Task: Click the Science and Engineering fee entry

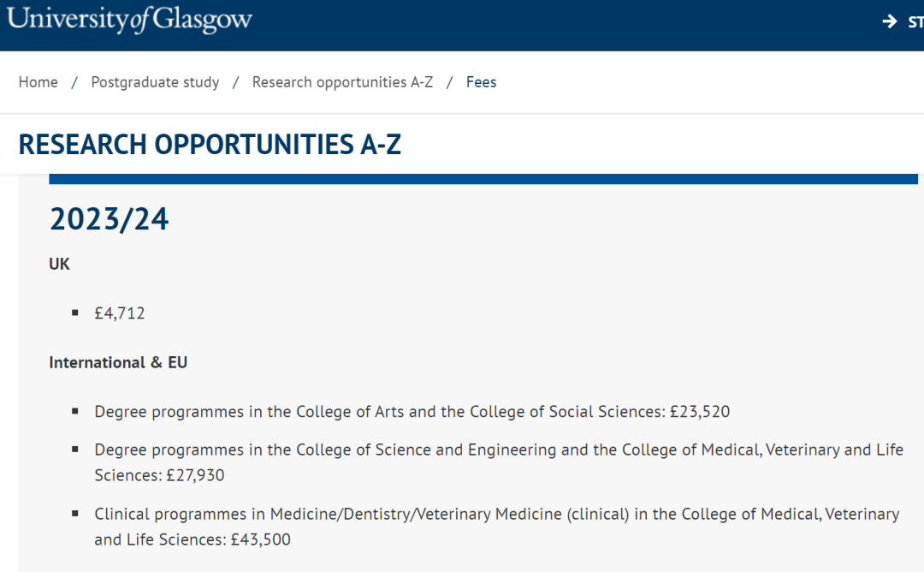Action: 499,462
